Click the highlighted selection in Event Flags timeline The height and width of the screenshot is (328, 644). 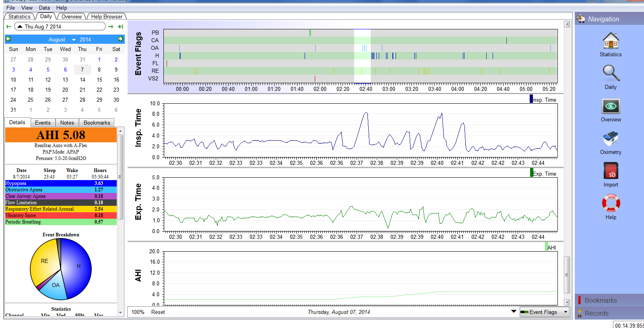362,55
